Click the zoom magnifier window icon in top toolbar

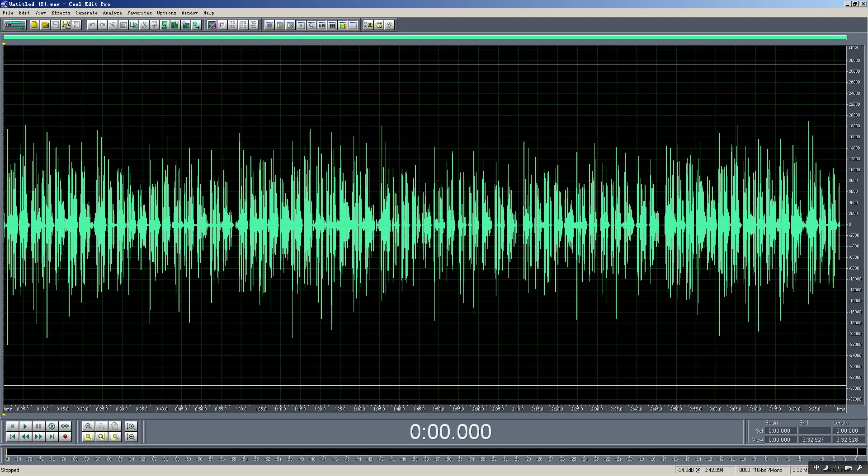pos(311,25)
